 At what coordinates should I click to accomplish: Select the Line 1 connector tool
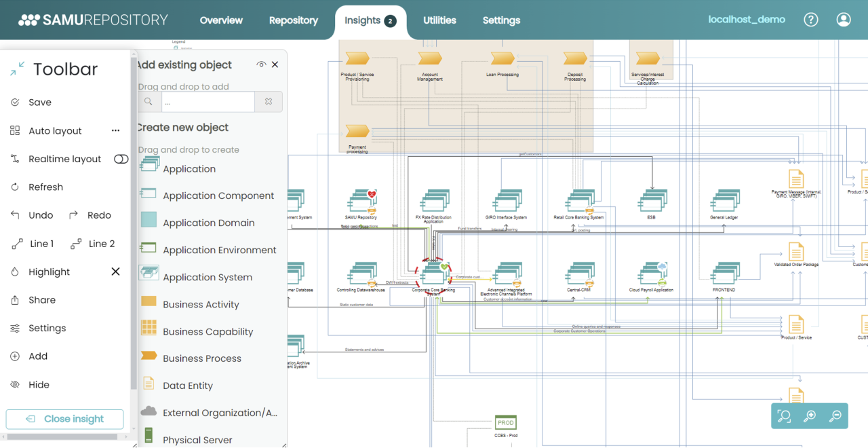[17, 244]
